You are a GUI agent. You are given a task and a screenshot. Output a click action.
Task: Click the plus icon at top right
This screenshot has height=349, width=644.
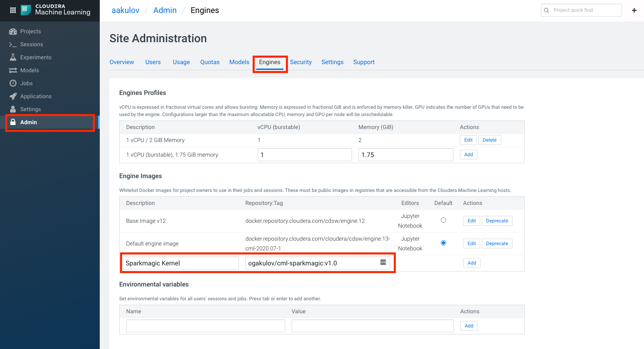634,10
